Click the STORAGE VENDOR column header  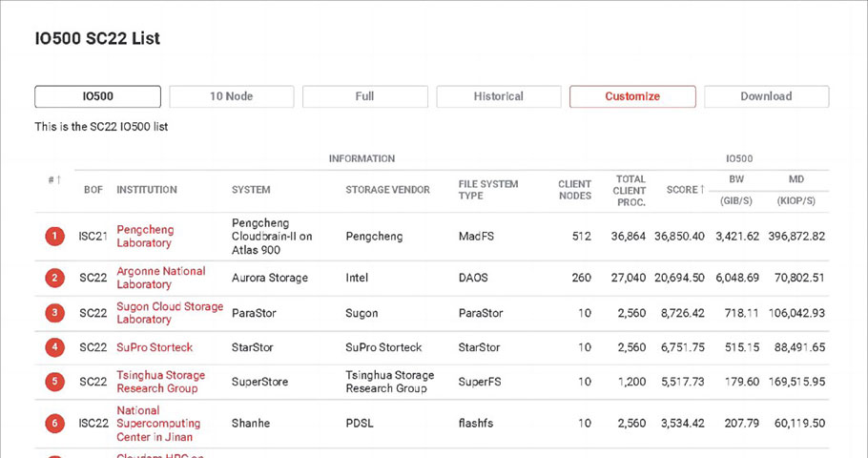pos(387,190)
